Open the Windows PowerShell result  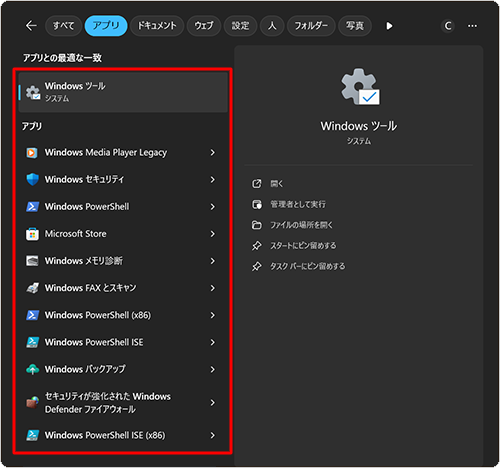click(87, 207)
